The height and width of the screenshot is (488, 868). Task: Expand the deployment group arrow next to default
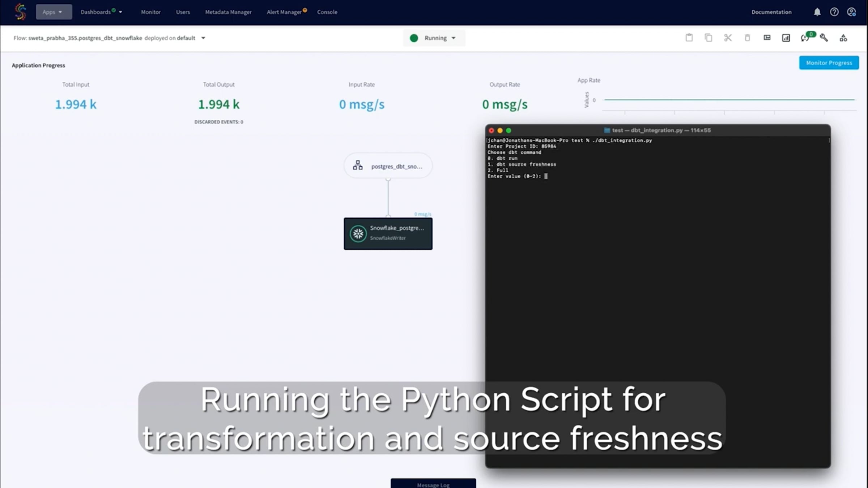tap(203, 38)
